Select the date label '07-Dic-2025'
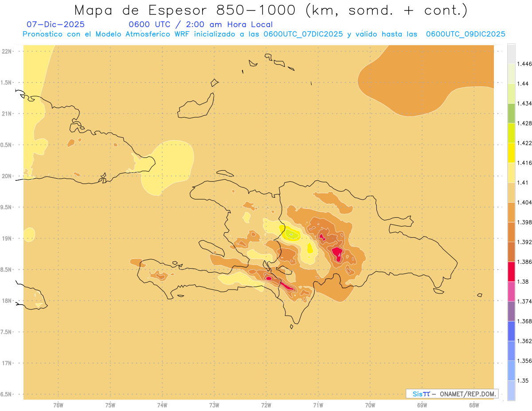Screen dimensions: 532x411 pos(56,24)
